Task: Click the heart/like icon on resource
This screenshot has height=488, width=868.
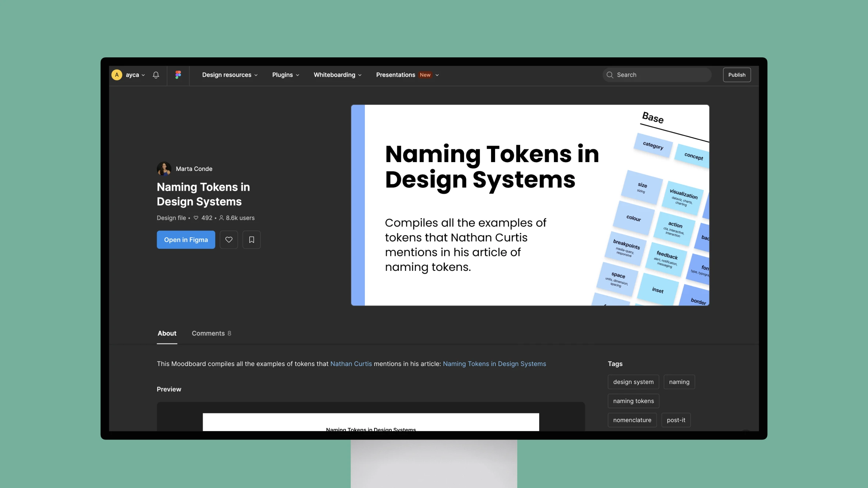Action: coord(228,240)
